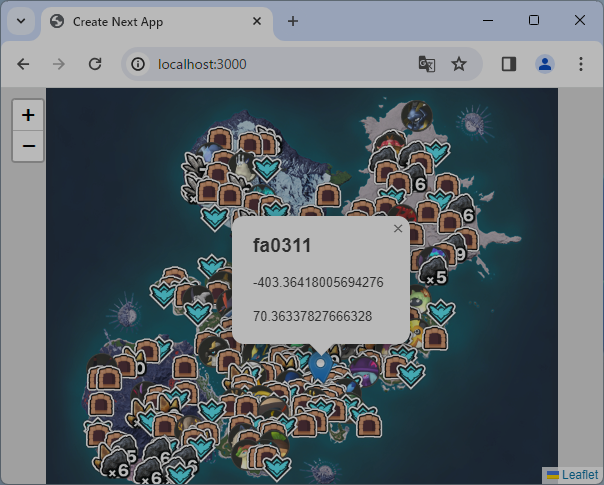This screenshot has width=604, height=485.
Task: Click the fa0311 popup title
Action: point(282,246)
